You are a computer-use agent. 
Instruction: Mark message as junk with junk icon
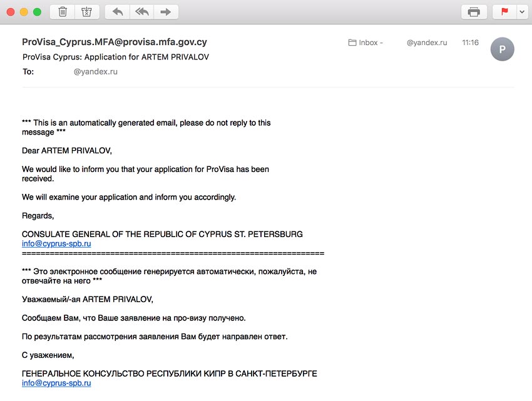pyautogui.click(x=86, y=12)
